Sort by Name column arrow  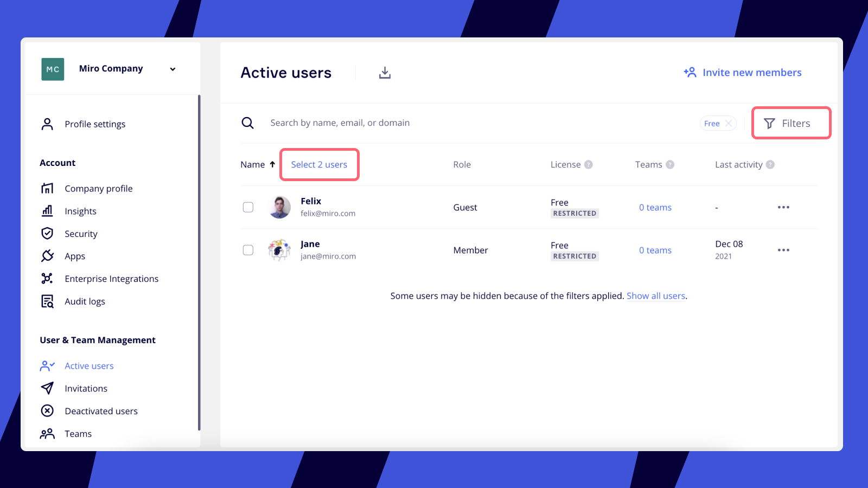tap(272, 164)
